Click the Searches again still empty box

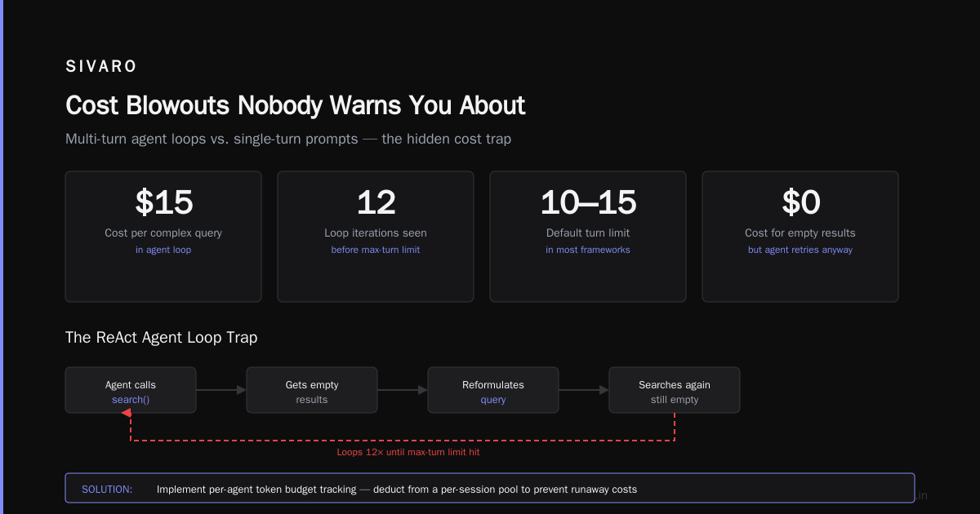click(x=675, y=390)
